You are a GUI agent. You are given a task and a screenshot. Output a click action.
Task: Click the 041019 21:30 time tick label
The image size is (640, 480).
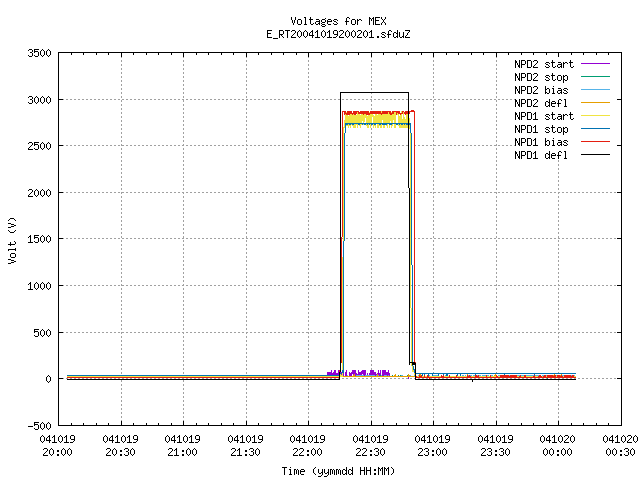click(245, 446)
